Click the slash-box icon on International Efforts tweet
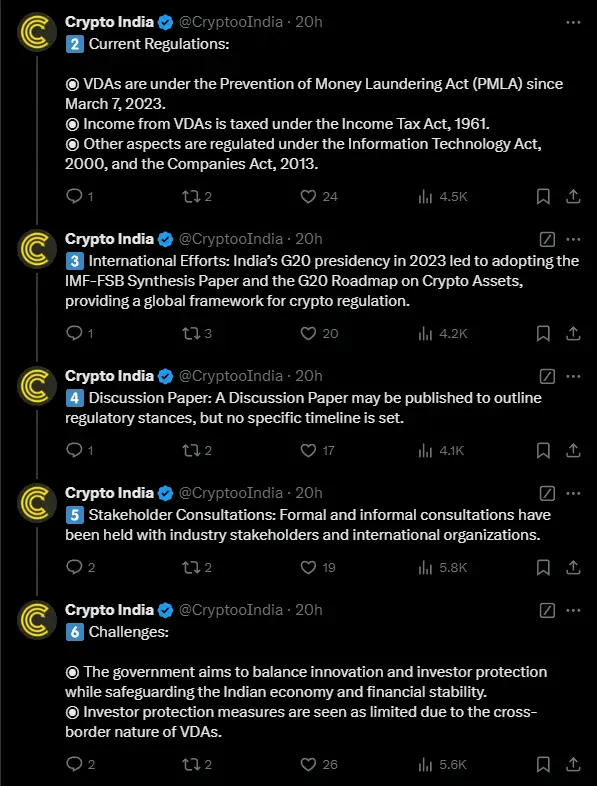Image resolution: width=597 pixels, height=786 pixels. (547, 240)
